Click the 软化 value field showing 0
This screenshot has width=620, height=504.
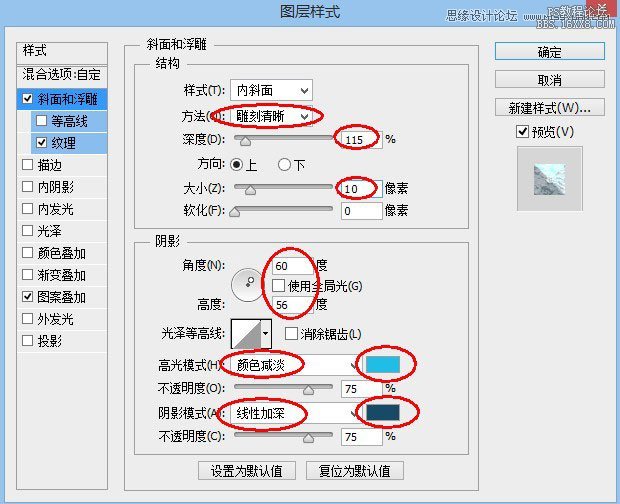[362, 211]
